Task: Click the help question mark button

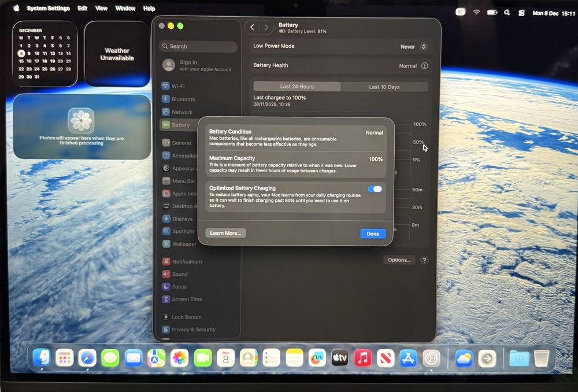Action: point(424,260)
